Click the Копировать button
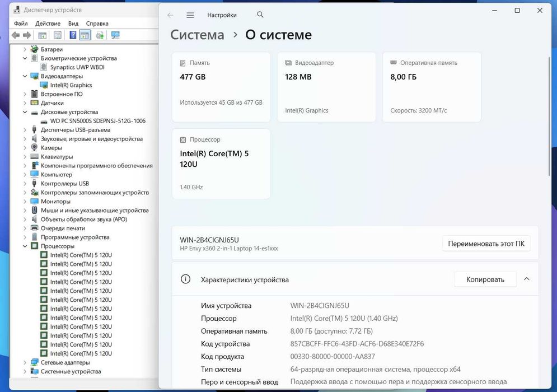The image size is (557, 392). [x=485, y=279]
